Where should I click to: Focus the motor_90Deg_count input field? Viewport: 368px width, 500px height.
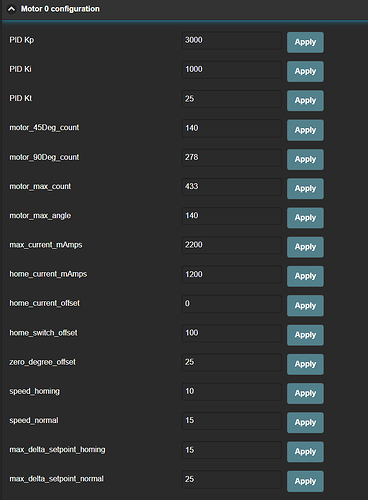(x=232, y=157)
